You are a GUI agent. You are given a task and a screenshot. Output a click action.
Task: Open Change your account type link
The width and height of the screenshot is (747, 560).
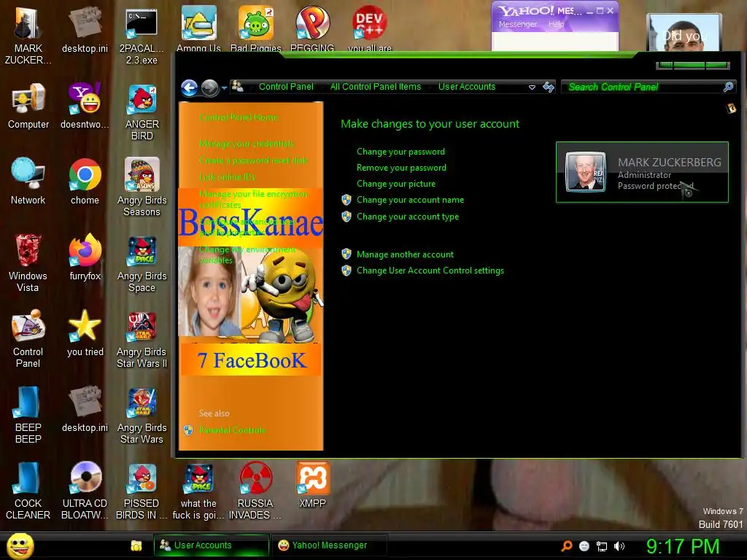click(408, 217)
